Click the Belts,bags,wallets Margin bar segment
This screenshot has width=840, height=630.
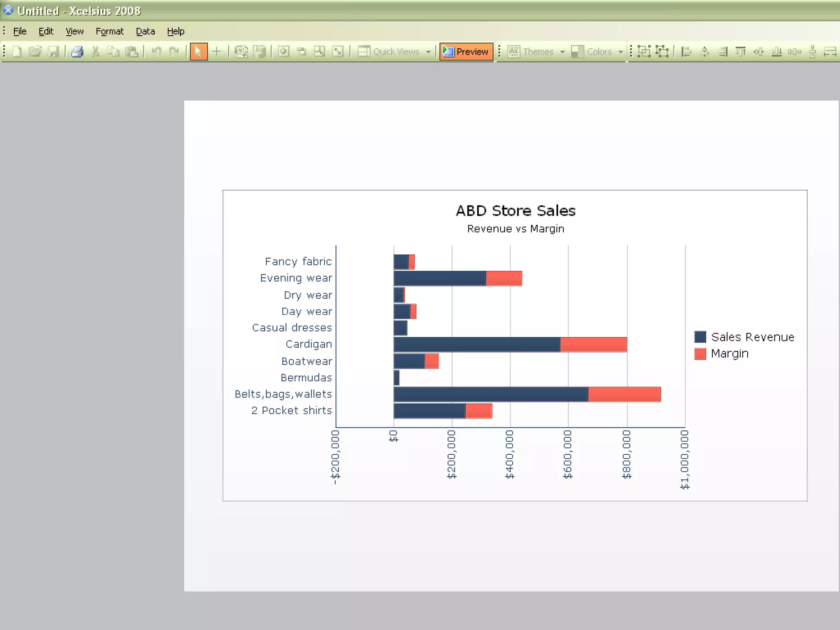624,394
